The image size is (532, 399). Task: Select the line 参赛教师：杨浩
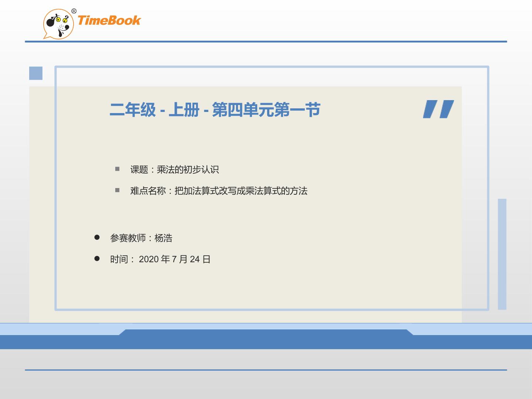[x=141, y=238]
